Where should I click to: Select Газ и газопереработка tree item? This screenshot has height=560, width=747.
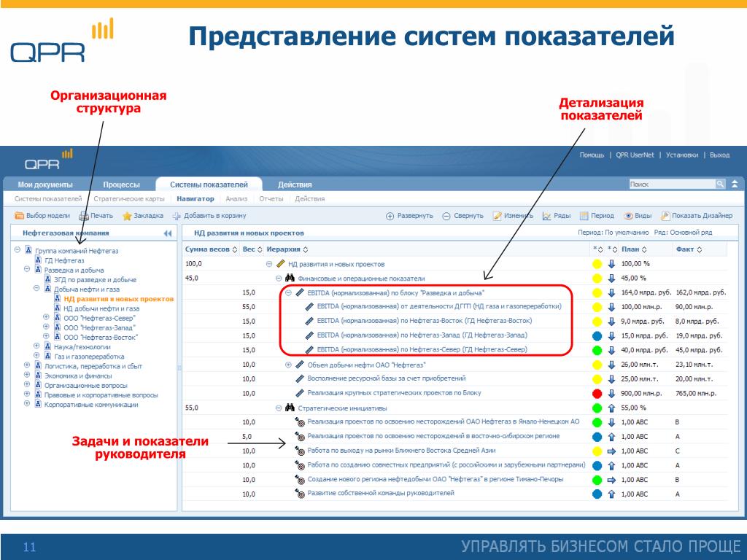89,356
